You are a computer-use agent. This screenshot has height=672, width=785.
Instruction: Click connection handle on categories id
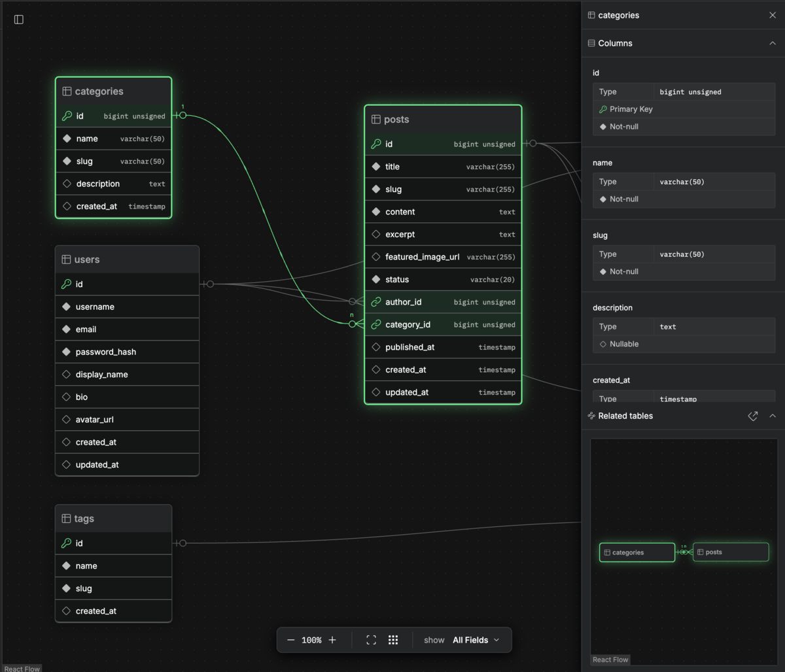(x=183, y=116)
